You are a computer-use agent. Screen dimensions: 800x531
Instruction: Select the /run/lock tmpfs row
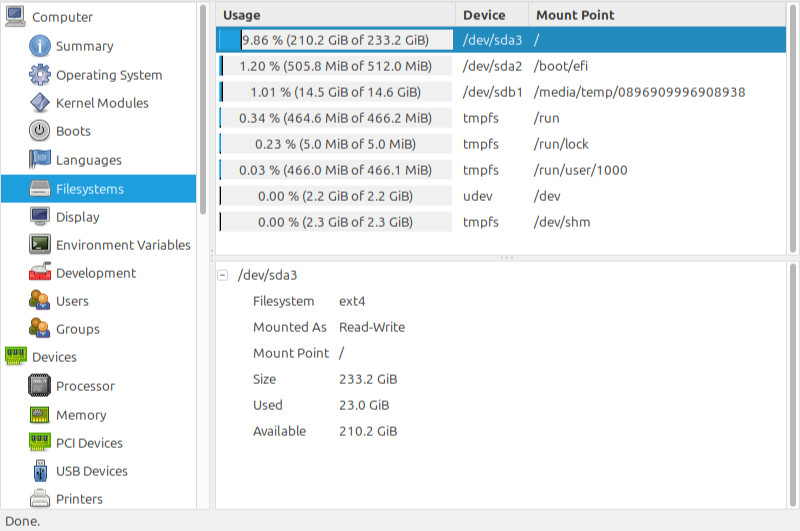[x=501, y=144]
